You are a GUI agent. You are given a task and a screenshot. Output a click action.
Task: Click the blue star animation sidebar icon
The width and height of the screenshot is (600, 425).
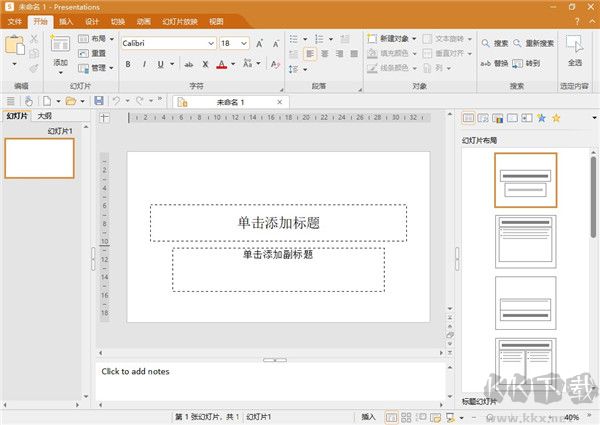tap(541, 118)
